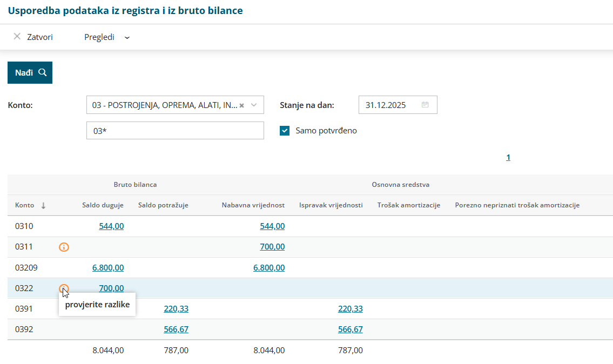The image size is (613, 364).
Task: Click the Zatvori close X icon
Action: pos(17,37)
